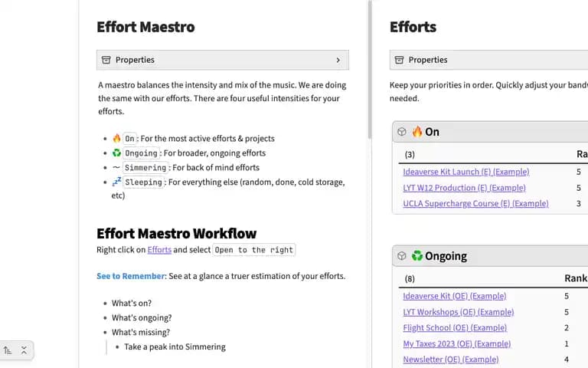Expand the Efforts note Properties bar

click(x=488, y=60)
